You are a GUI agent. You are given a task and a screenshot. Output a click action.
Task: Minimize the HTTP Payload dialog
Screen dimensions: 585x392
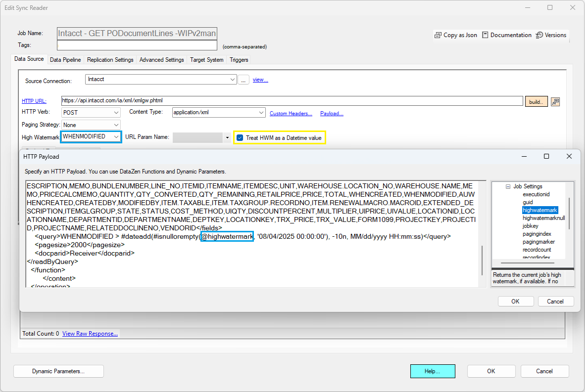[x=524, y=157]
